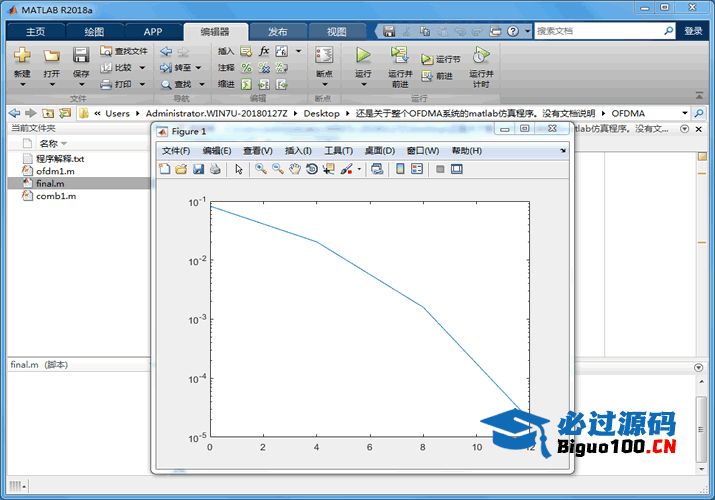Click the Run and Time icon

click(480, 55)
